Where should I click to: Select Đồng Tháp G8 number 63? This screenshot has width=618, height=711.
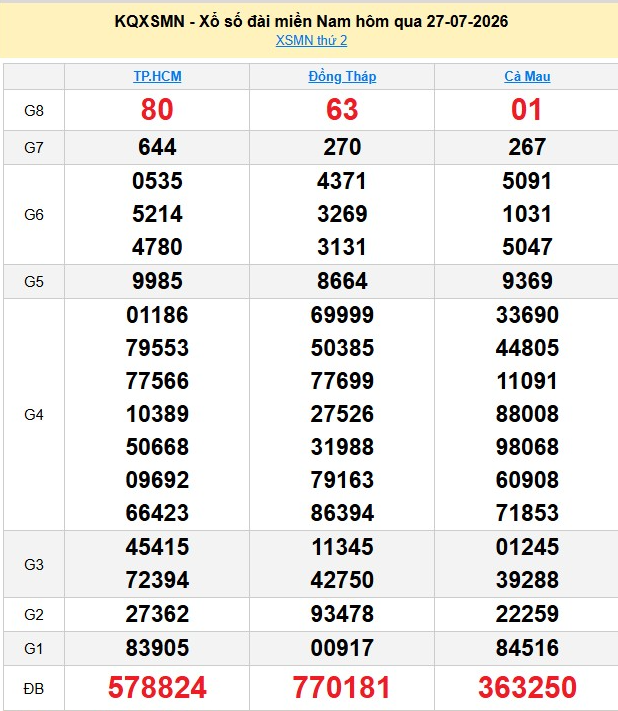pos(342,110)
